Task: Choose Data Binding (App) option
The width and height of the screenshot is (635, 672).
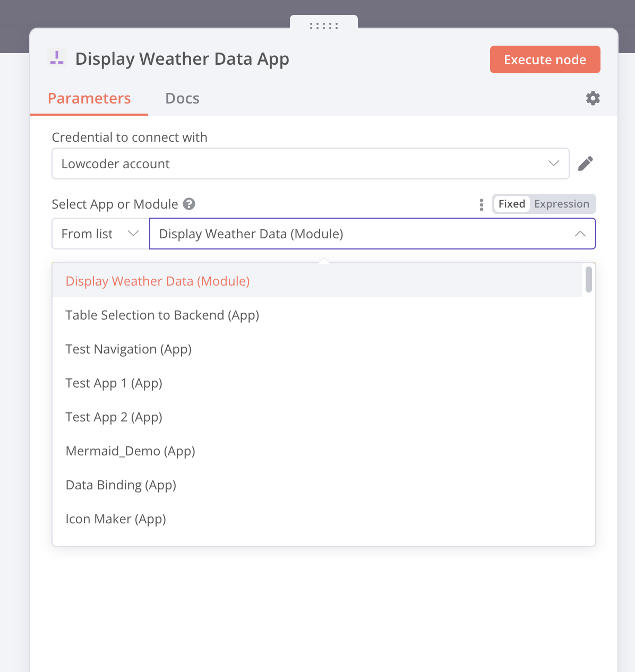Action: click(x=121, y=485)
